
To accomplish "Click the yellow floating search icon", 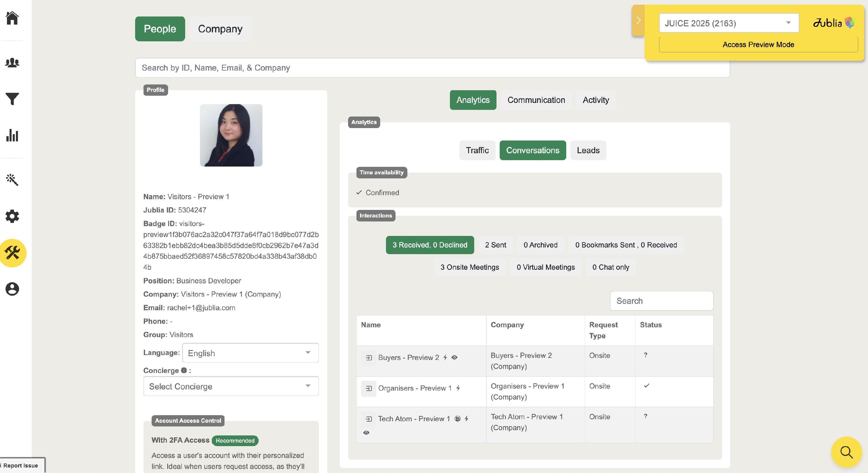I will [x=846, y=452].
